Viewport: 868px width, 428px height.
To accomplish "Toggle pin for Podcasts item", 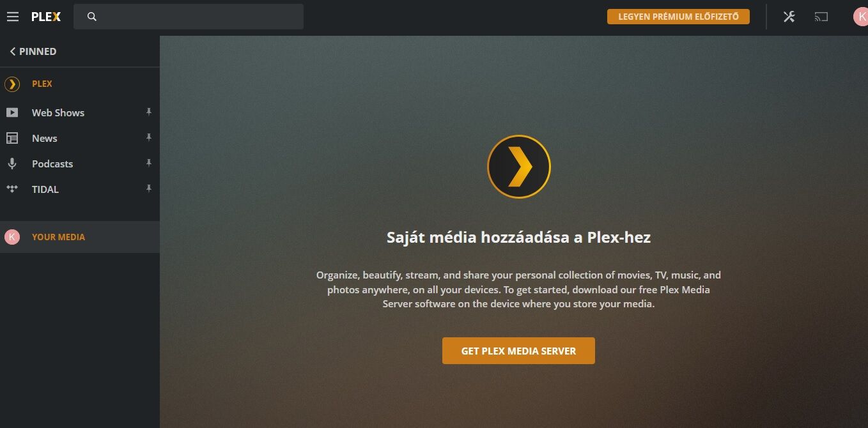I will tap(148, 163).
